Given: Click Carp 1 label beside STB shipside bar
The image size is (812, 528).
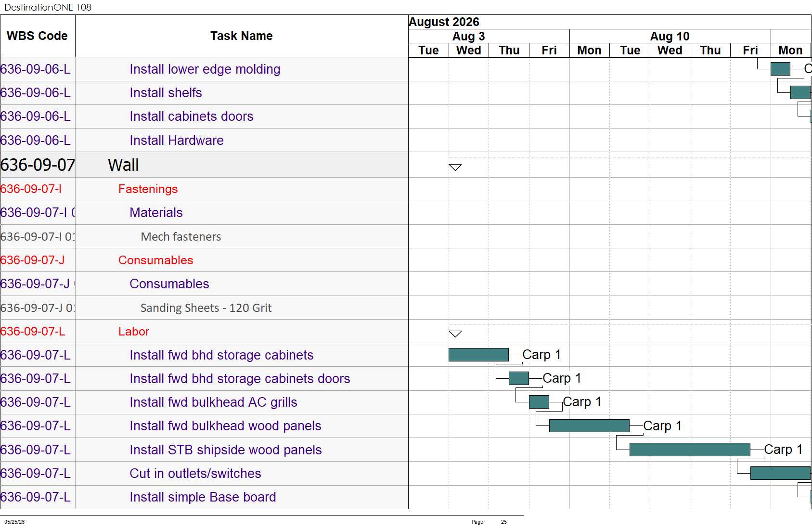Looking at the screenshot, I should click(784, 450).
